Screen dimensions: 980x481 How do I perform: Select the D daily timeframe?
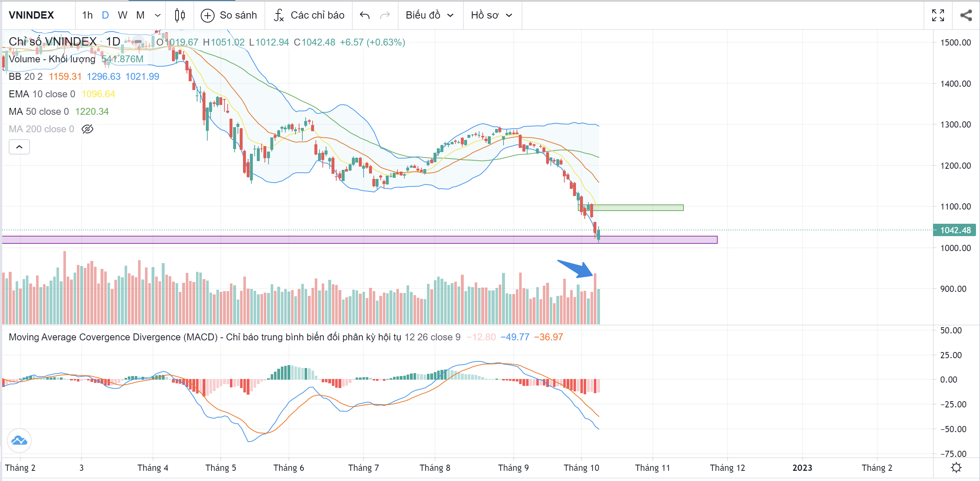[105, 15]
